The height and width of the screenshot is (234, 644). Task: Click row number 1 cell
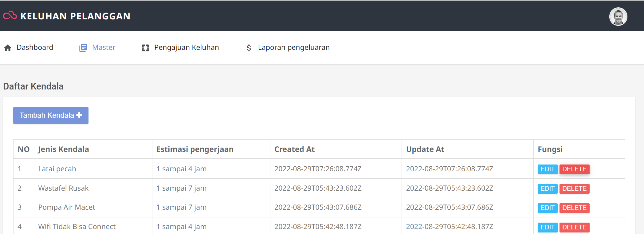(24, 169)
